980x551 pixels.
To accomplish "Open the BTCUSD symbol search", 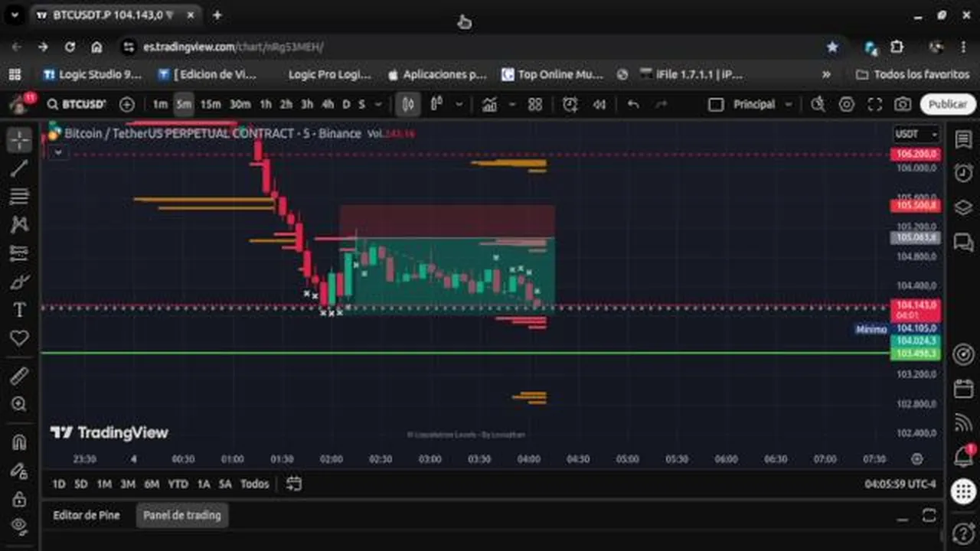I will (76, 104).
